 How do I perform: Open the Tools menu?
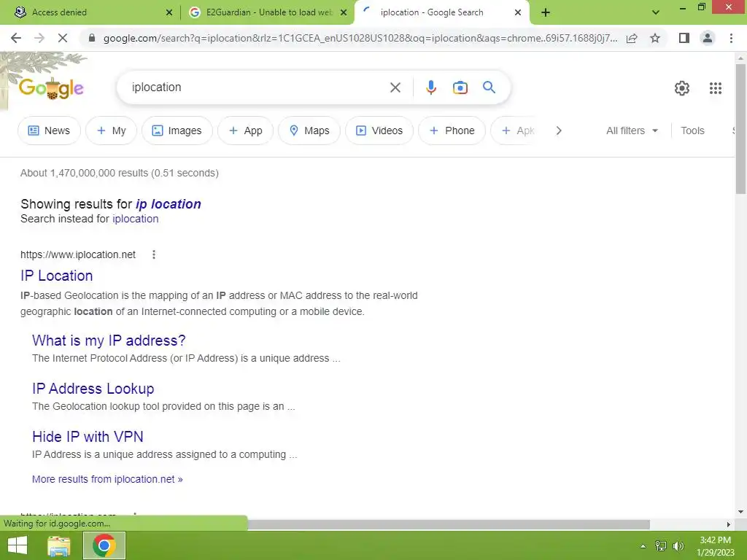[x=692, y=131]
